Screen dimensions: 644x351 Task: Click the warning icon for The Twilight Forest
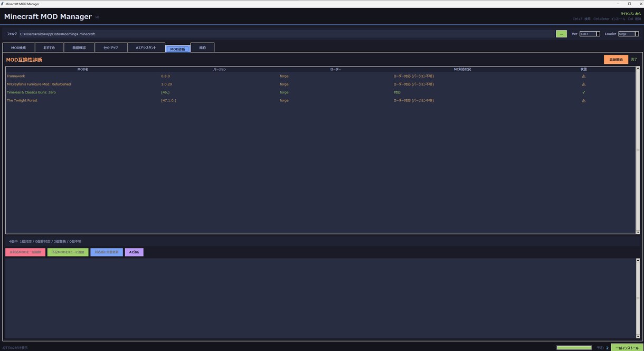(x=583, y=100)
